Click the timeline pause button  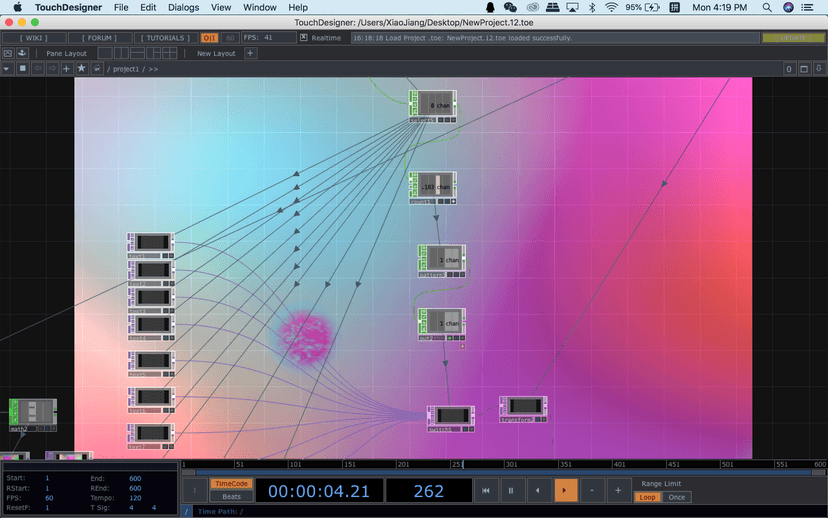pos(511,491)
